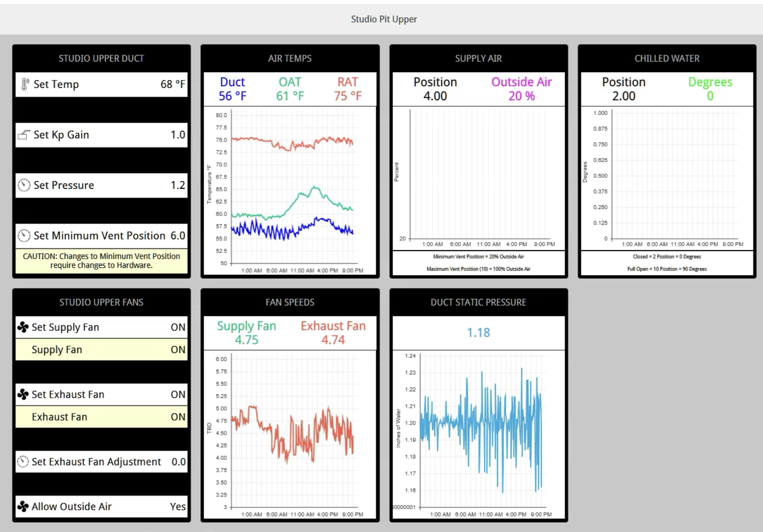This screenshot has height=532, width=763.
Task: Click the gauge icon for Exhaust Fan Adjustment
Action: click(23, 461)
